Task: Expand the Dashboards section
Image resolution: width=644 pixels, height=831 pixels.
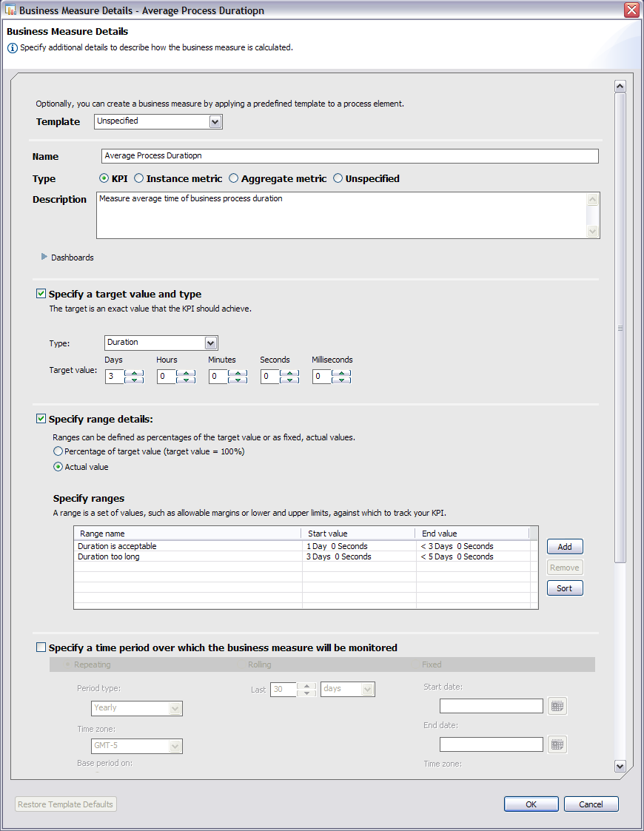Action: (x=44, y=257)
